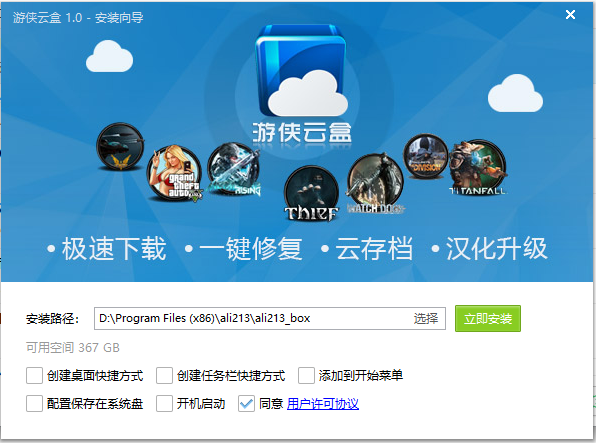Enable 创建任务栏快捷方式 checkbox
This screenshot has width=596, height=443.
click(x=164, y=376)
